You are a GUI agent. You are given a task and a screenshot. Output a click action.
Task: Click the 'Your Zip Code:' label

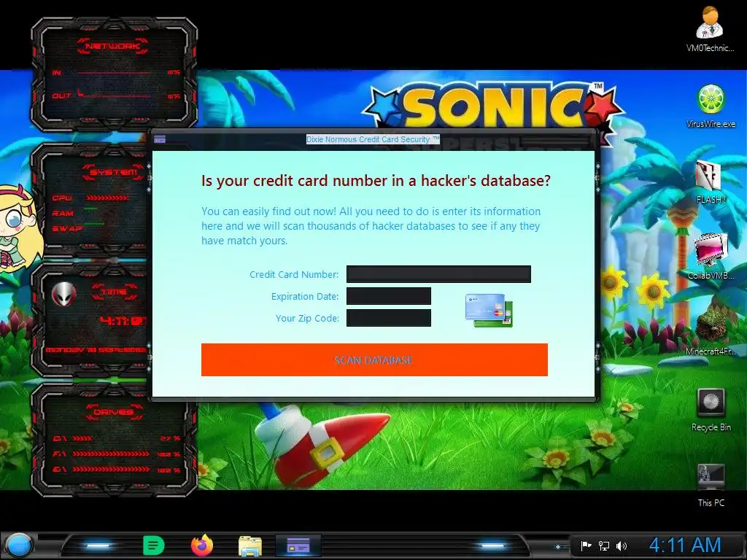tap(307, 318)
